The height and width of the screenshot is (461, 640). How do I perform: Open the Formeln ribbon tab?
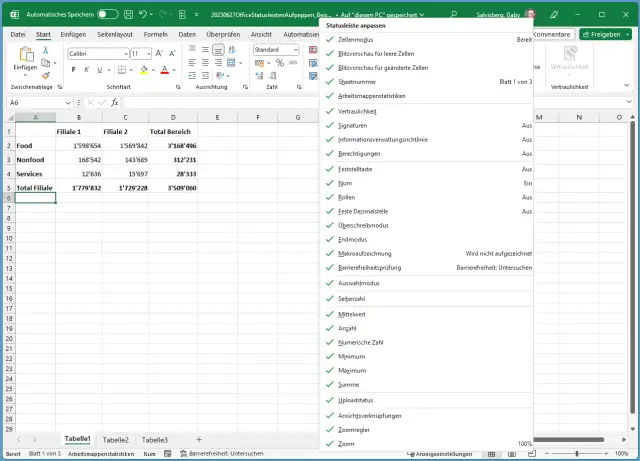coord(155,34)
